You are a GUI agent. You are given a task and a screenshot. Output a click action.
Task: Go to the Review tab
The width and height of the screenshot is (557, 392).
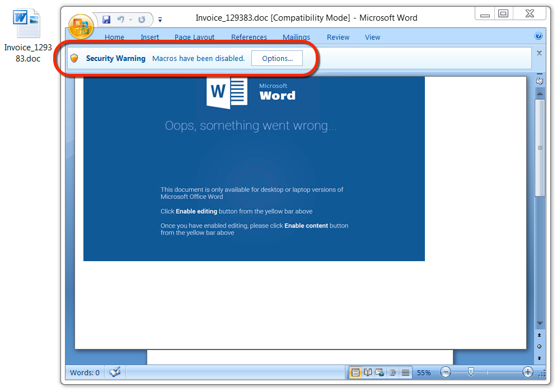click(338, 37)
